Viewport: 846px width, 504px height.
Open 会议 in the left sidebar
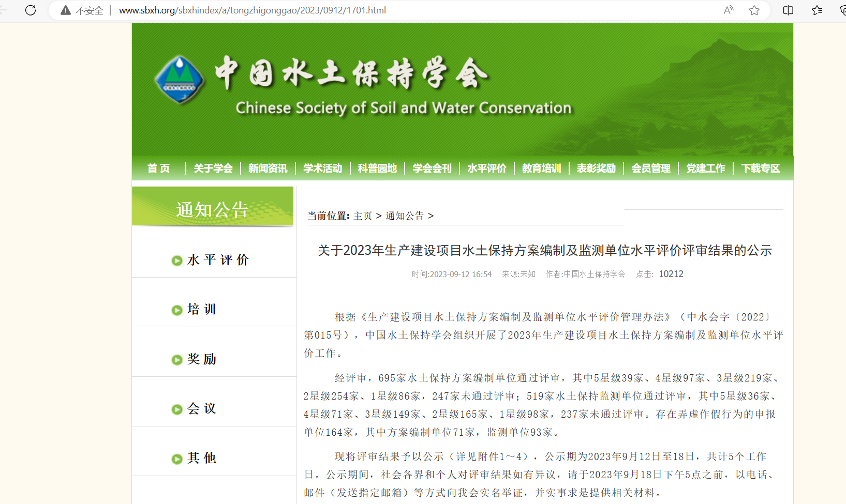coord(202,409)
